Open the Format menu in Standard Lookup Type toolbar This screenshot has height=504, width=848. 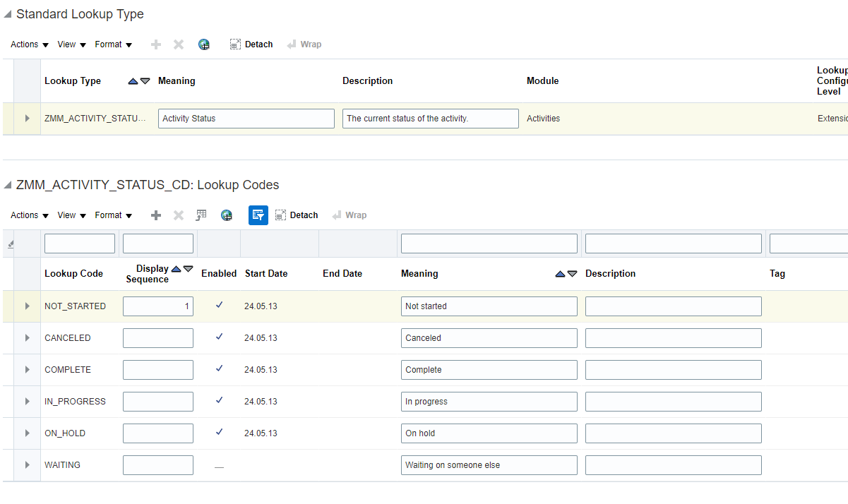pyautogui.click(x=109, y=44)
